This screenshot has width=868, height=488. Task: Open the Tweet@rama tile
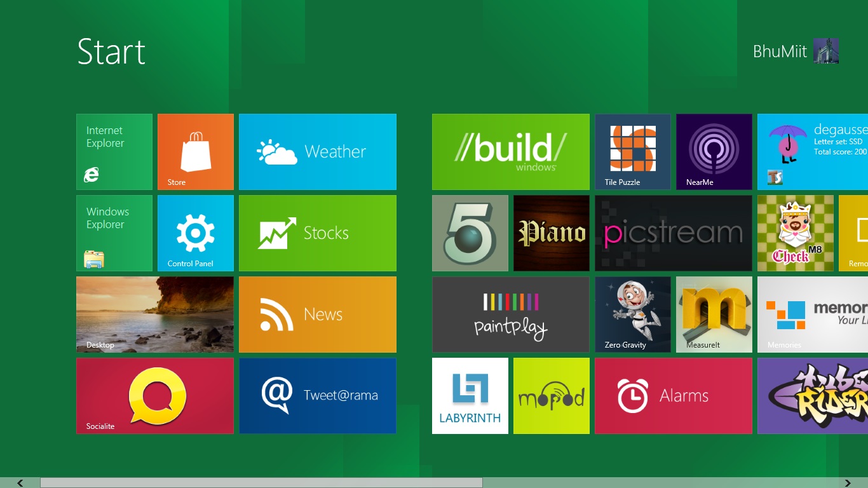(x=318, y=396)
